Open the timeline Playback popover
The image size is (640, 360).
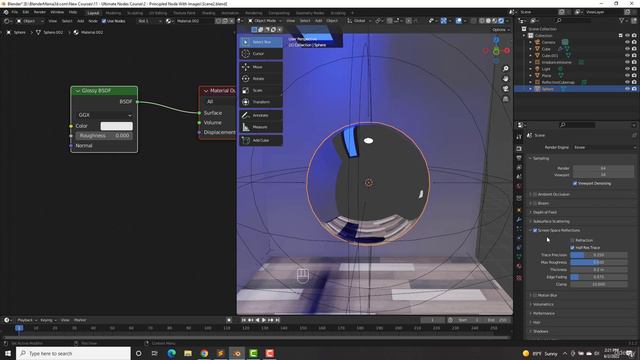click(x=27, y=320)
